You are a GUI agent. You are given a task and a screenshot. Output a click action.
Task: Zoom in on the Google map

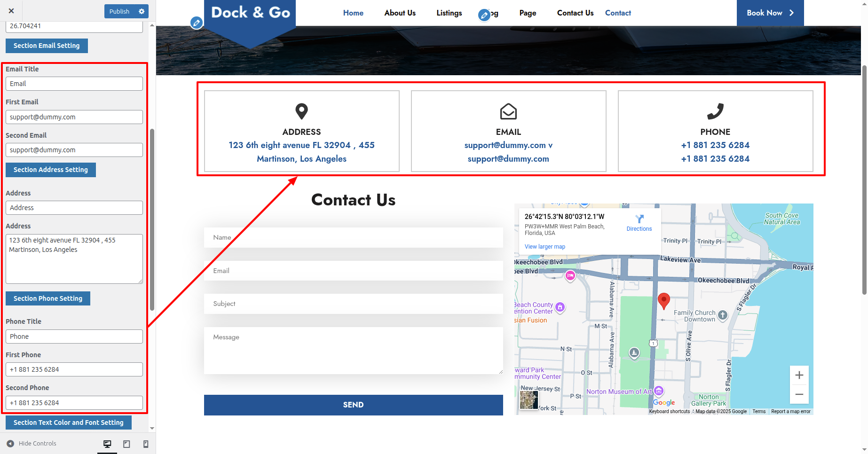point(799,375)
